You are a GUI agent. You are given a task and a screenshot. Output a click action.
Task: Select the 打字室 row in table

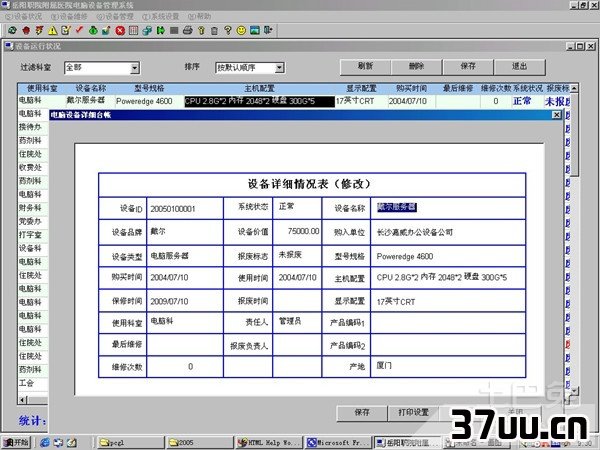(33, 235)
